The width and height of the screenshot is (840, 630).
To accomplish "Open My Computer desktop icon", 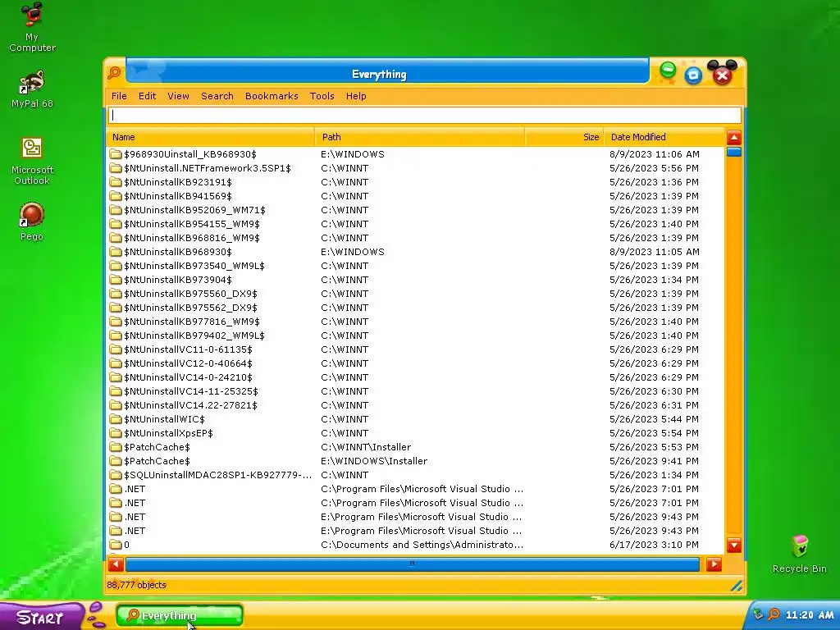I will click(x=32, y=27).
